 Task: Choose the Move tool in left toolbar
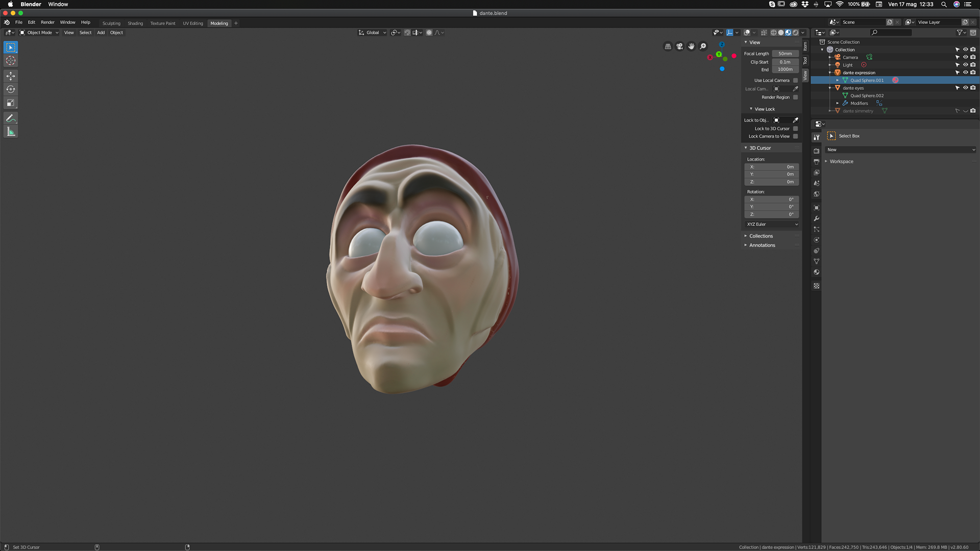pos(11,76)
